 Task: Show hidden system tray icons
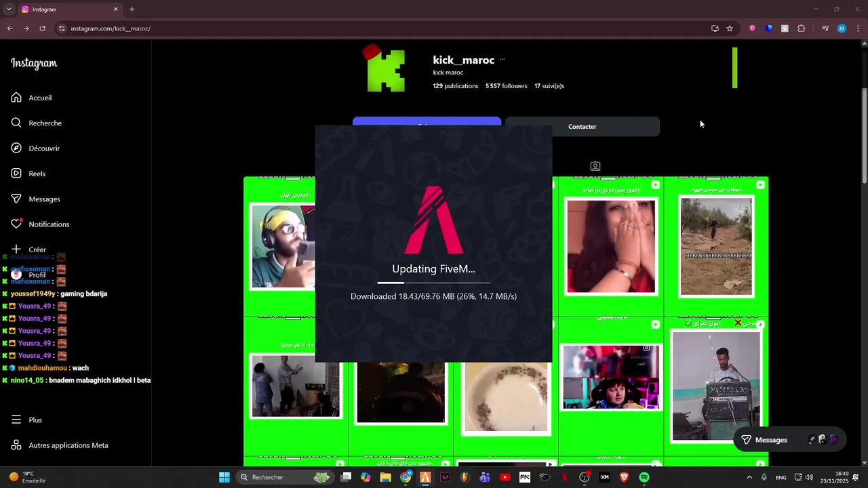coord(749,477)
